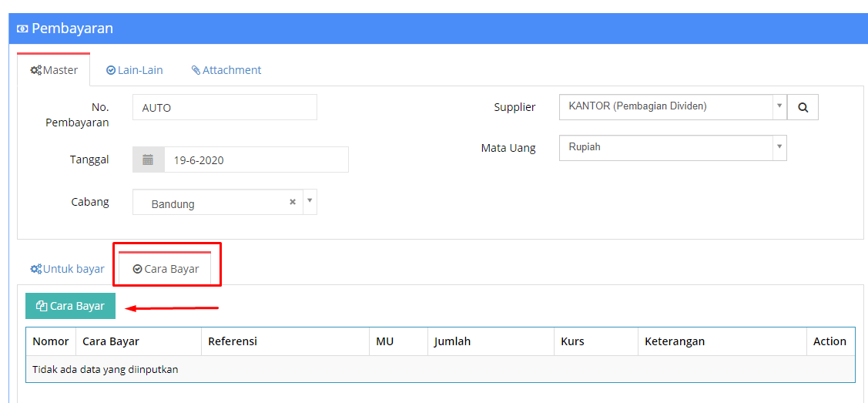
Task: Open the calendar icon beside Tanggal
Action: 148,160
